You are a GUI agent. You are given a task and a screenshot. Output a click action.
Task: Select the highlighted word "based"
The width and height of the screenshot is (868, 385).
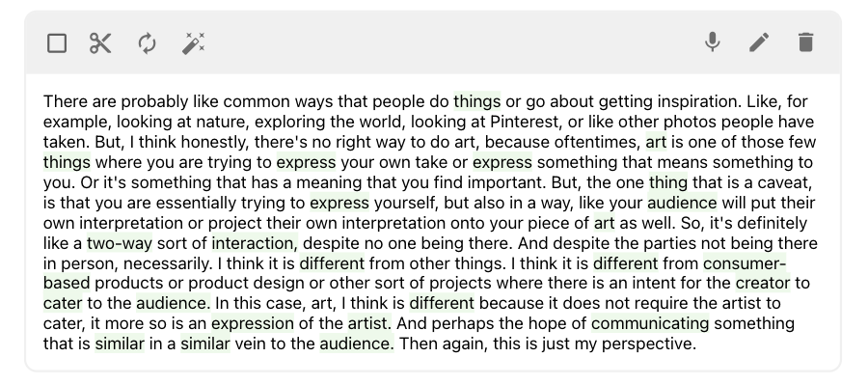[x=67, y=283]
